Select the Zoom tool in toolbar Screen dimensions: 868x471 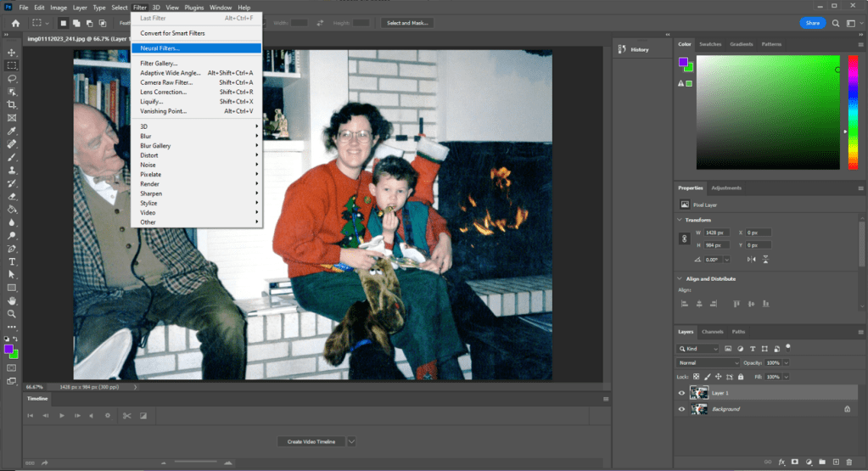coord(12,313)
